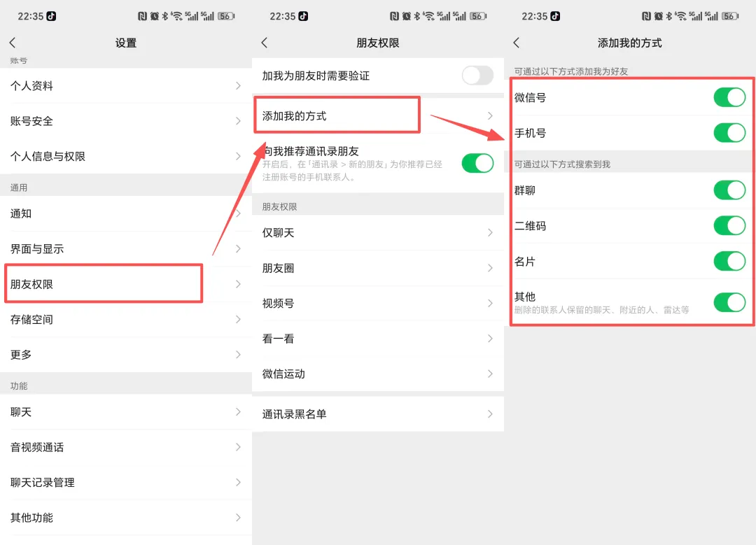Screen dimensions: 756x545
Task: Open 微信运动 permissions
Action: [x=378, y=374]
